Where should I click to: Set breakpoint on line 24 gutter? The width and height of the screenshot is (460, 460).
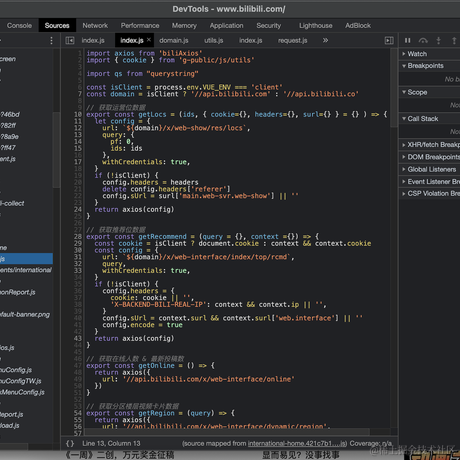coord(78,209)
